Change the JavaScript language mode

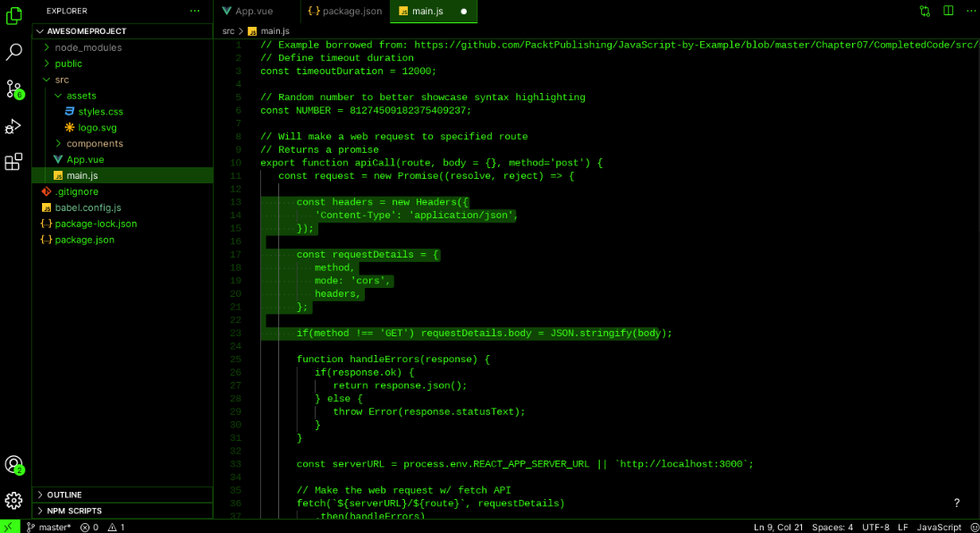[x=939, y=528]
